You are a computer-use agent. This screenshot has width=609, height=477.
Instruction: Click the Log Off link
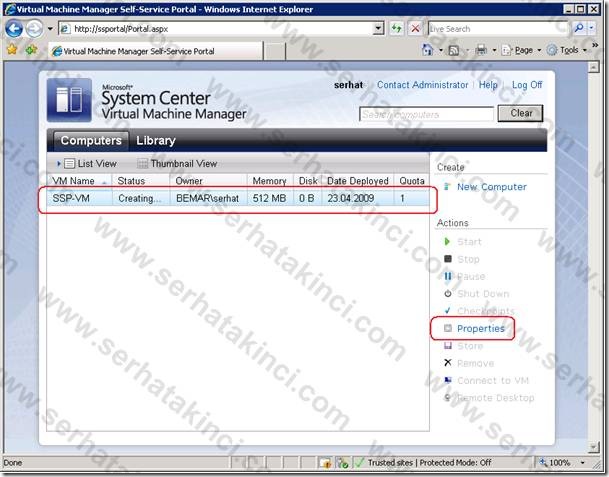click(x=527, y=85)
